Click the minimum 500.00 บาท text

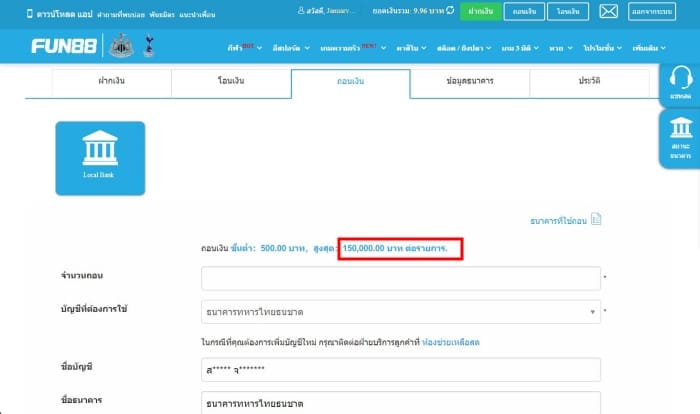283,248
